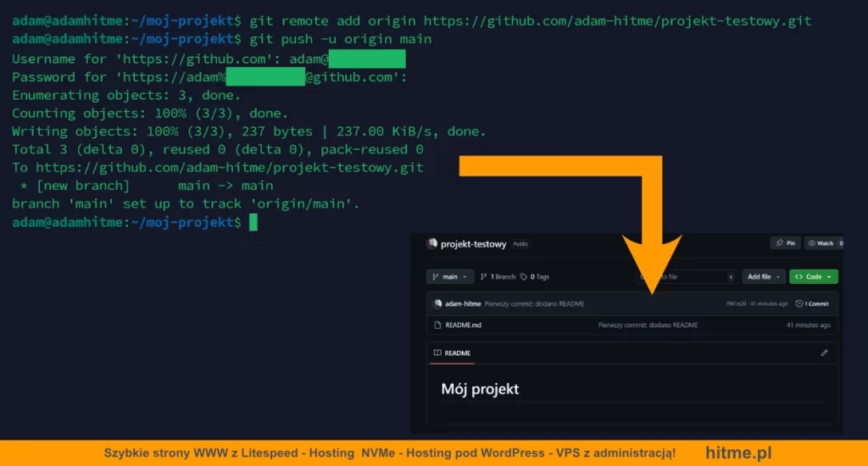Image resolution: width=868 pixels, height=466 pixels.
Task: Click the 'Writing objects' terminal line
Action: click(x=248, y=131)
